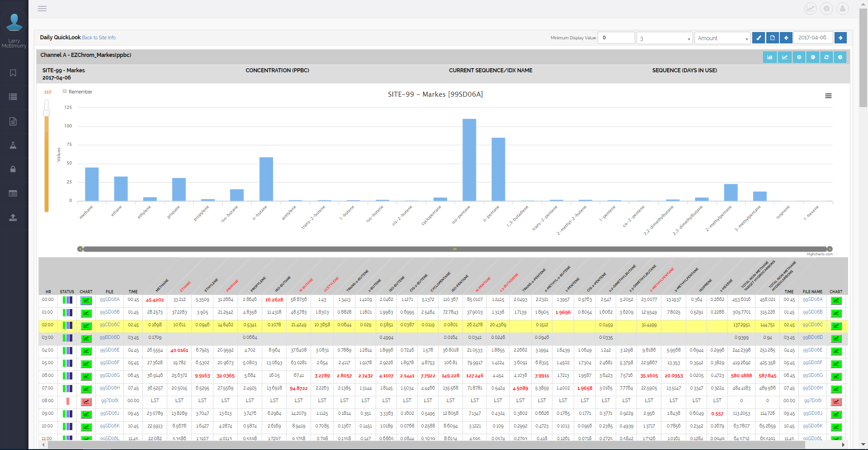The image size is (868, 450).
Task: Open the chart context menu hamburger
Action: 828,96
